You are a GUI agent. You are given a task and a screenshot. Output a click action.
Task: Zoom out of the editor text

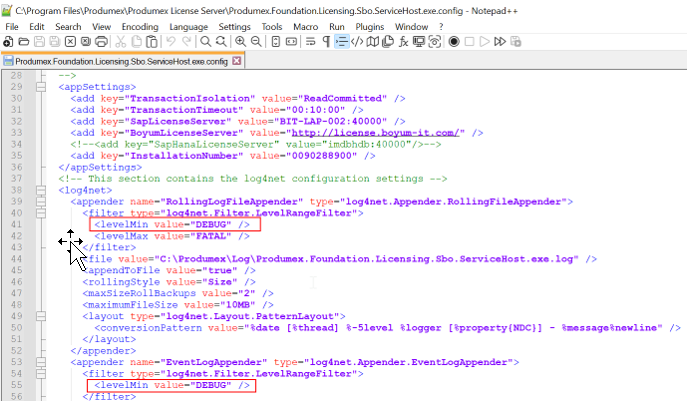(x=256, y=42)
